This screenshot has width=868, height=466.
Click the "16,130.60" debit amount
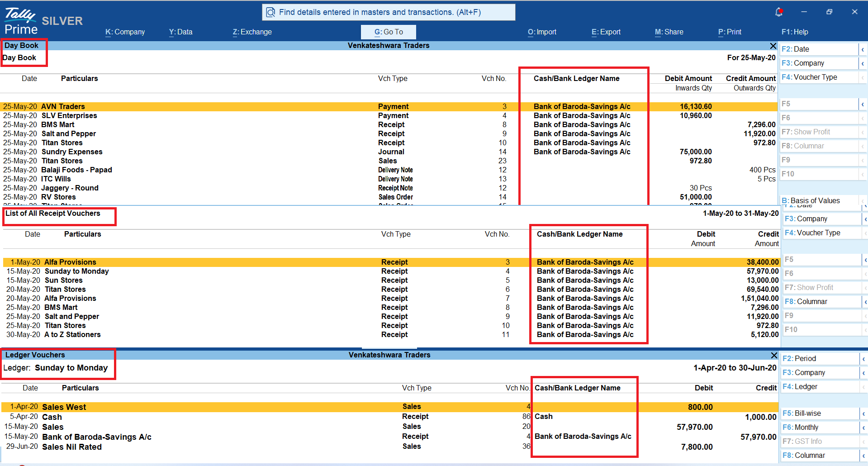tap(696, 107)
